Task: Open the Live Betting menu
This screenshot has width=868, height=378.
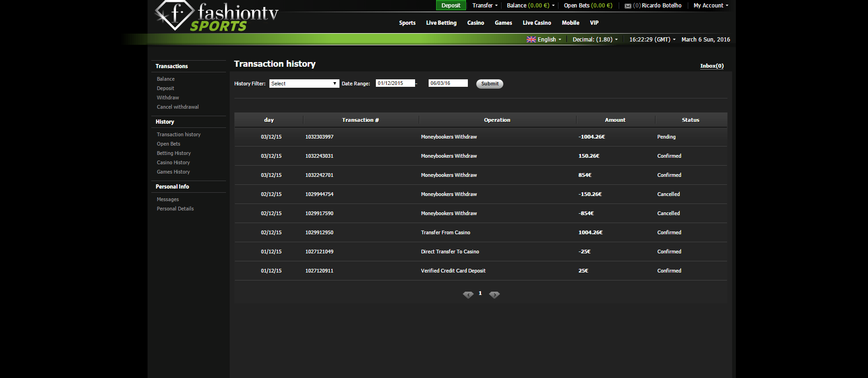Action: click(x=441, y=23)
